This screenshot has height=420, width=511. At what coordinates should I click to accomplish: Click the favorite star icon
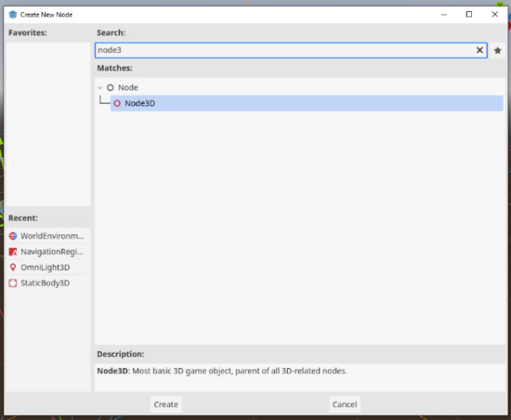coord(497,50)
